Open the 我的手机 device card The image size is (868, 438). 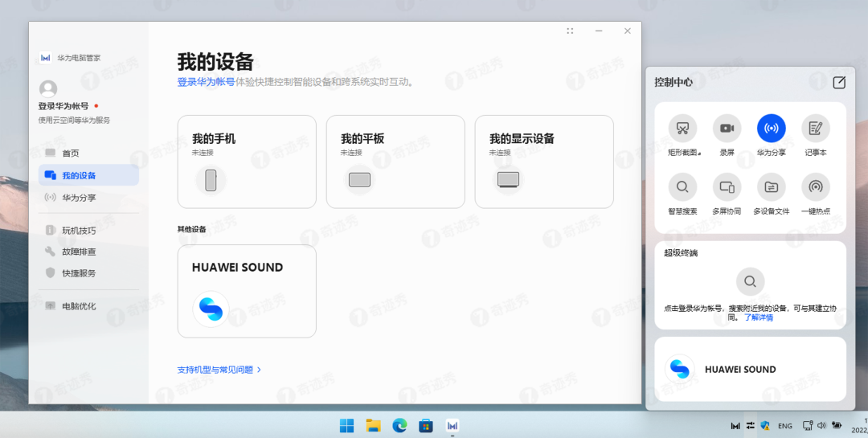pyautogui.click(x=247, y=162)
